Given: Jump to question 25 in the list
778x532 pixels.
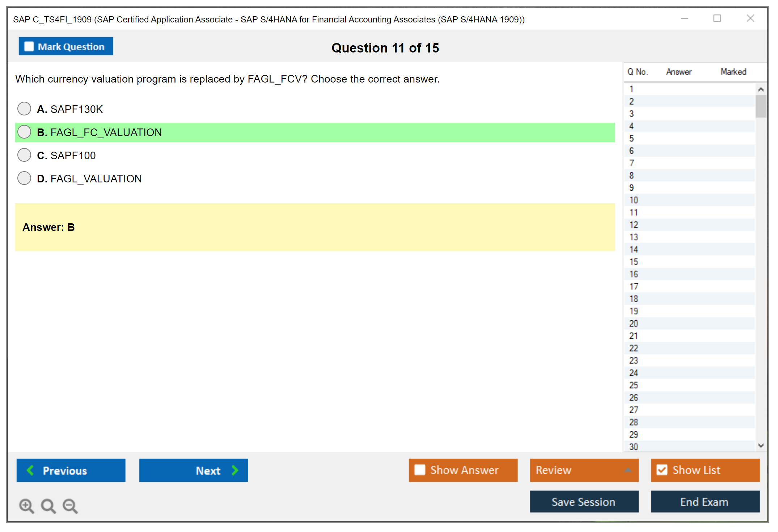Looking at the screenshot, I should pyautogui.click(x=634, y=385).
